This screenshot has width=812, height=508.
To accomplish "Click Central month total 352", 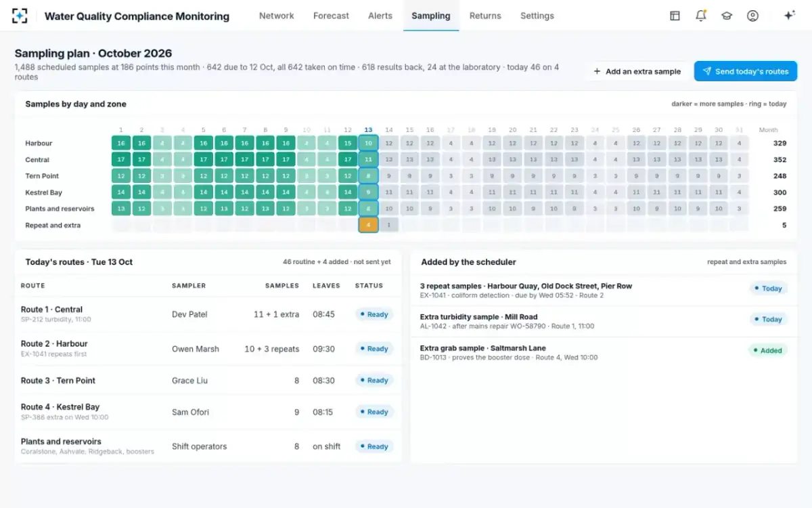I will 780,160.
